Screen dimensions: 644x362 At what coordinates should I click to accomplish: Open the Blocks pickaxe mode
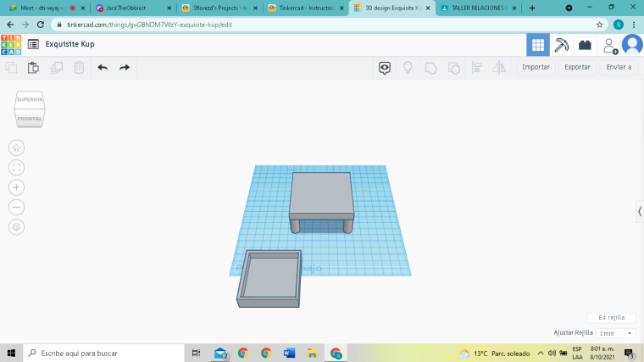point(561,45)
